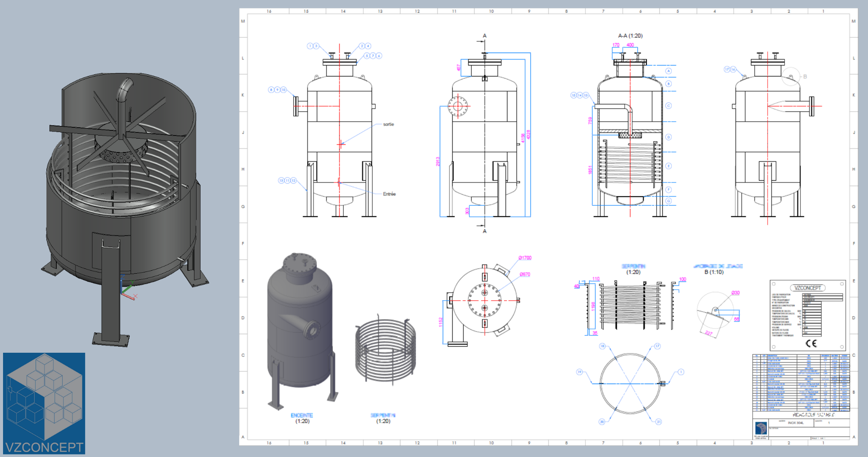The width and height of the screenshot is (868, 457).
Task: Click the parts list table
Action: (x=801, y=382)
